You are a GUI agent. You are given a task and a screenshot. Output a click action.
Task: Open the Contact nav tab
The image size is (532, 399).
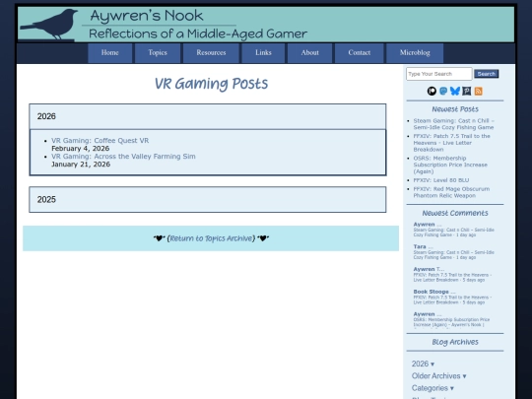360,53
